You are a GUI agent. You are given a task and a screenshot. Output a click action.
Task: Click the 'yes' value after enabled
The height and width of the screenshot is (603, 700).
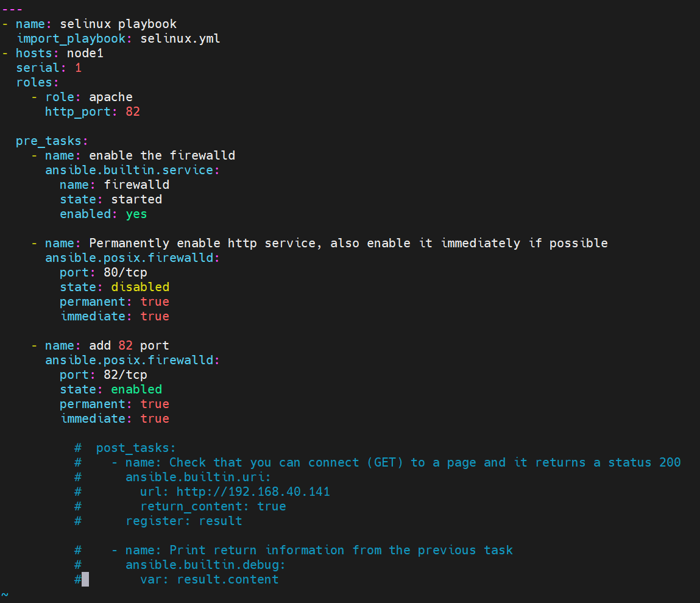(x=136, y=214)
